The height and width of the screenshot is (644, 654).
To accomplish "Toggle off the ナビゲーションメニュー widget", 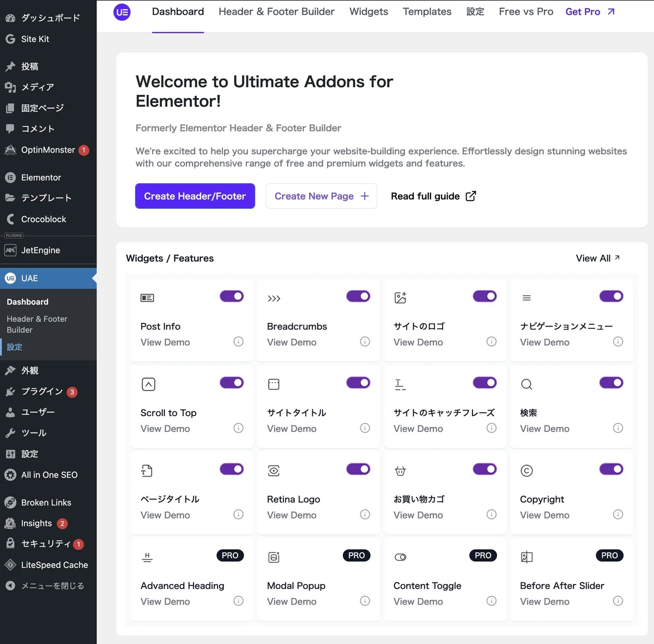I will tap(611, 296).
